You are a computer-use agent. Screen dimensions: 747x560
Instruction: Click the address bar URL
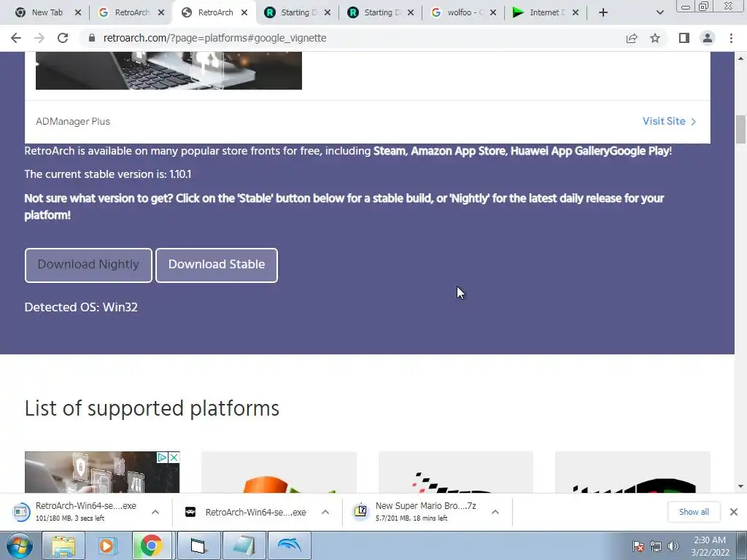pos(214,38)
